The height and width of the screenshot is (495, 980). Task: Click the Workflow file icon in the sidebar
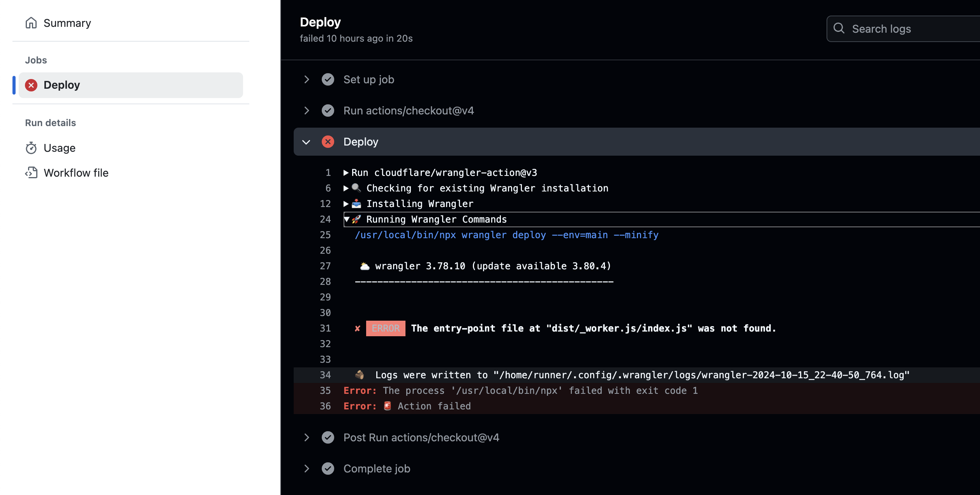(x=32, y=173)
